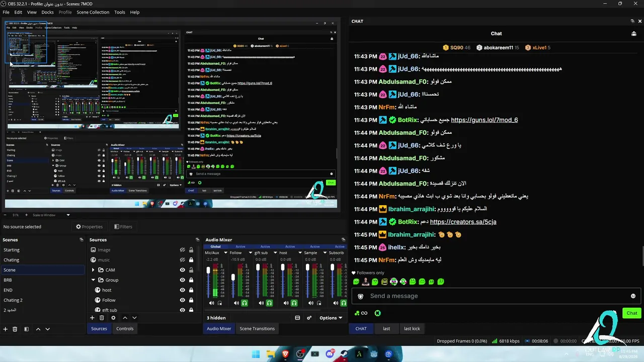Viewport: 644px width, 362px height.
Task: Open preview scale dropdown arrow
Action: 68,215
